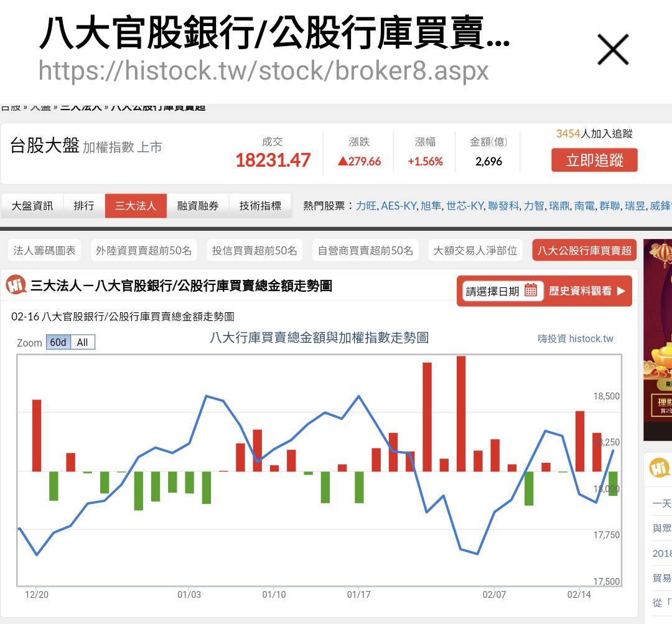672x624 pixels.
Task: Open the 技術指標 tab
Action: coord(260,206)
